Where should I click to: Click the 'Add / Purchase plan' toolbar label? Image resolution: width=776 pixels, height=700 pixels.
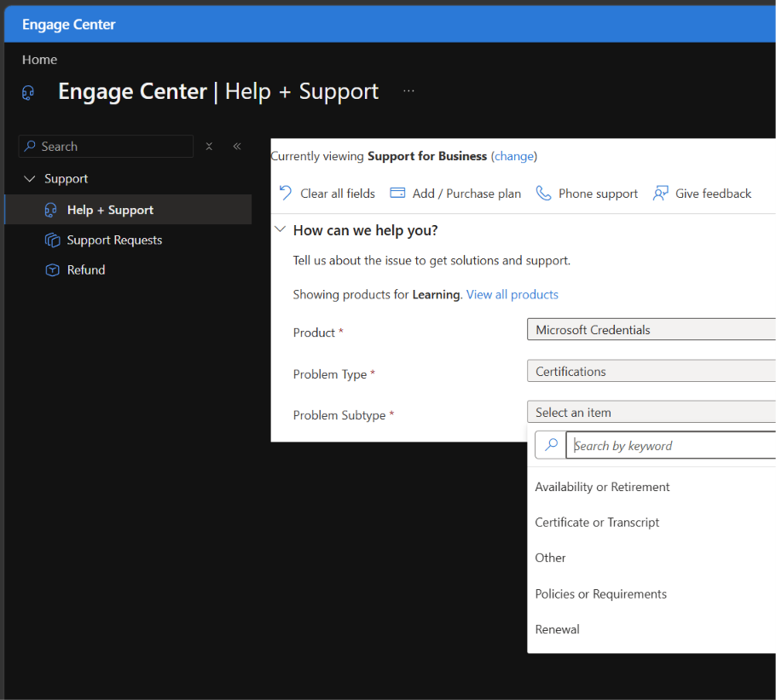pyautogui.click(x=466, y=194)
